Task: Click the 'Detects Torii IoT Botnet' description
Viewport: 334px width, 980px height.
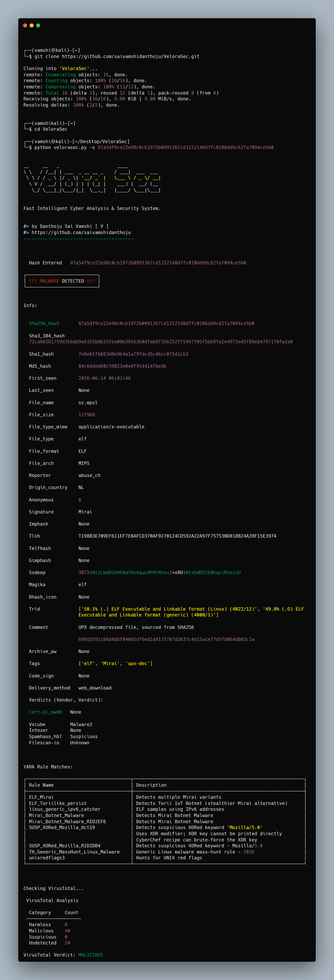Action: coord(212,803)
